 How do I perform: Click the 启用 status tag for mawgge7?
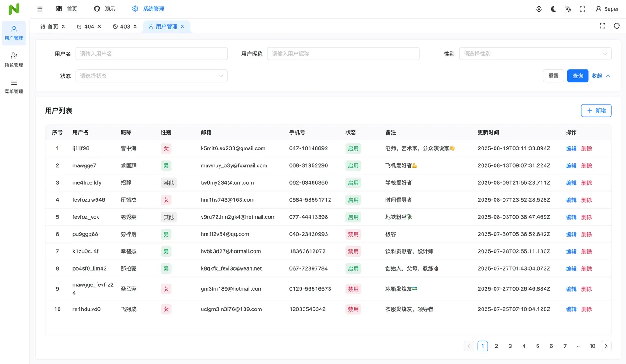(353, 165)
